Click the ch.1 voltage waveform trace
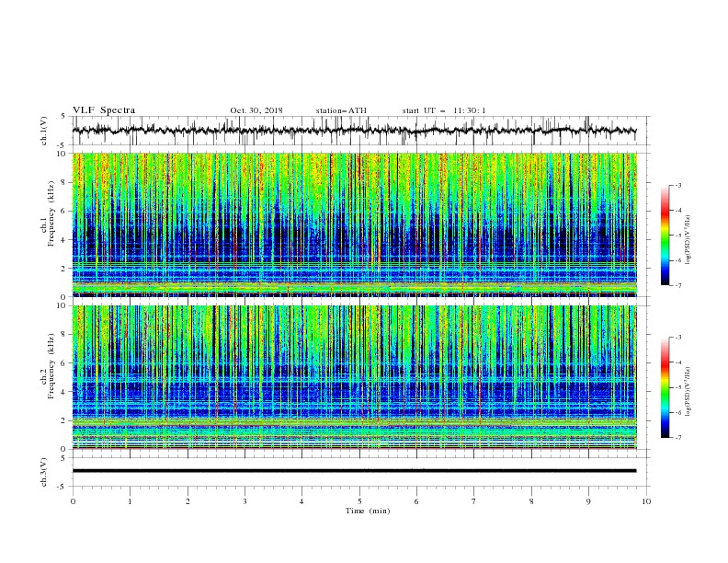Image resolution: width=728 pixels, height=563 pixels. coord(354,131)
